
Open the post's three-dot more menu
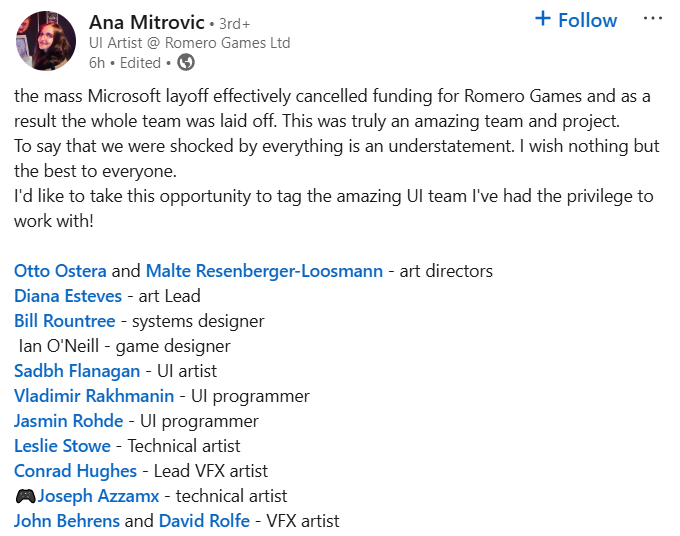point(653,19)
